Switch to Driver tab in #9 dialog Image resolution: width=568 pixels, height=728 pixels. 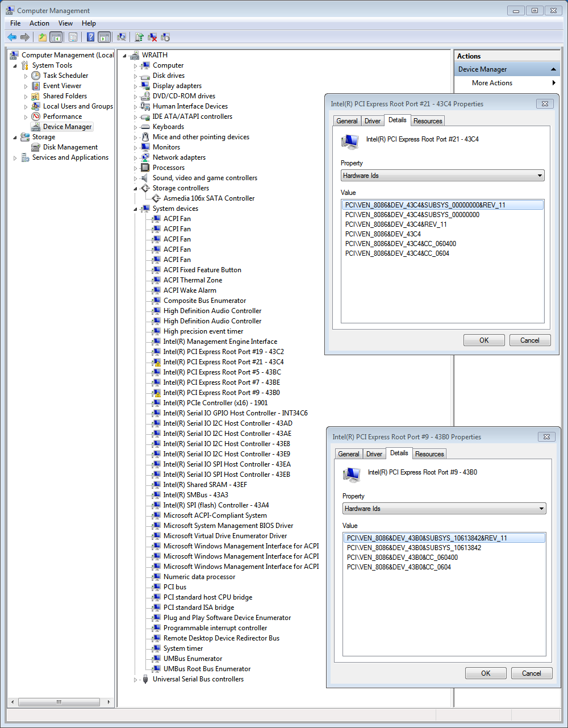pyautogui.click(x=374, y=454)
